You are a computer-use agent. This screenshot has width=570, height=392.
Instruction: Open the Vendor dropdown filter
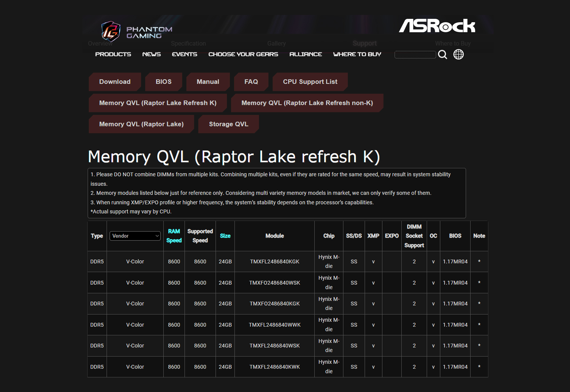[135, 236]
